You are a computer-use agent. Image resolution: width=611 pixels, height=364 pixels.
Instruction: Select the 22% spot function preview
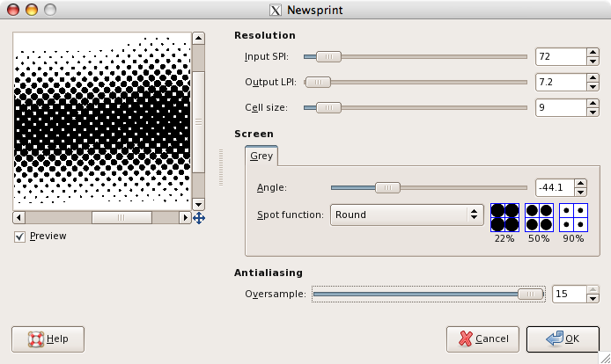(x=504, y=218)
